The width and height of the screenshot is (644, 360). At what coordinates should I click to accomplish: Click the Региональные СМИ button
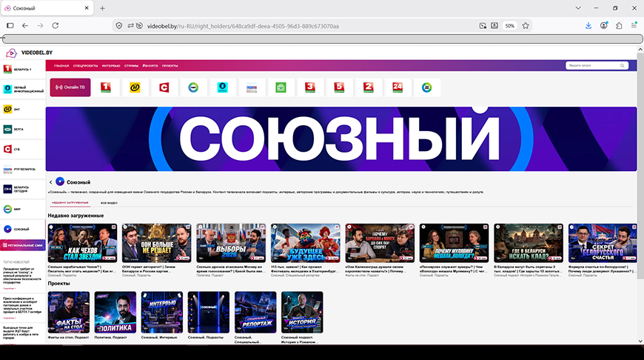coord(23,245)
